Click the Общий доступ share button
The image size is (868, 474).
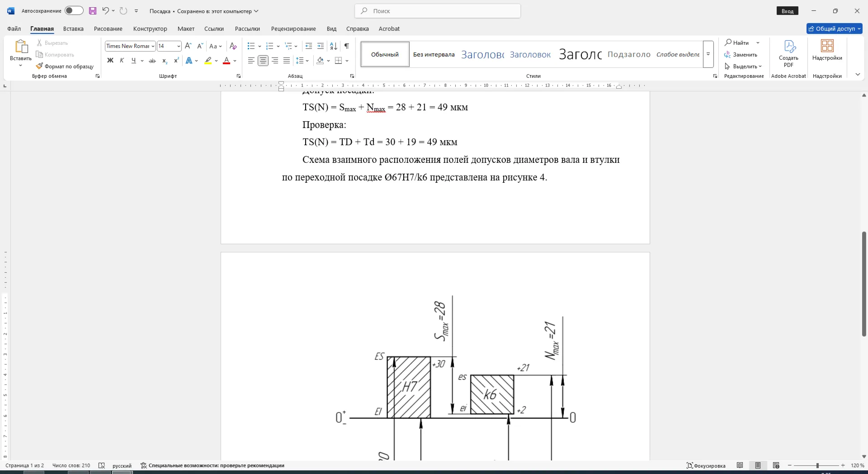coord(835,28)
